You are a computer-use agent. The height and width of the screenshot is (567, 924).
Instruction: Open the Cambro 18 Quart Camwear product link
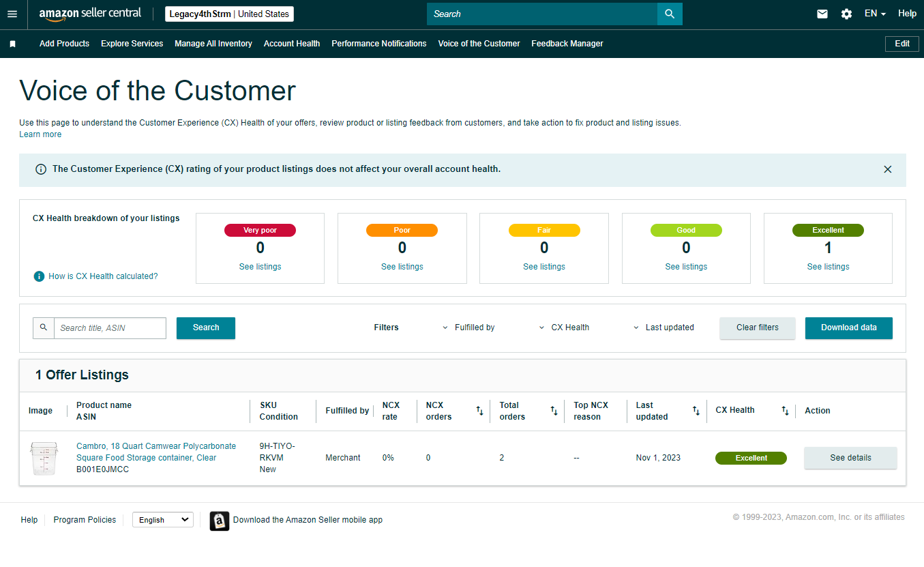click(156, 452)
